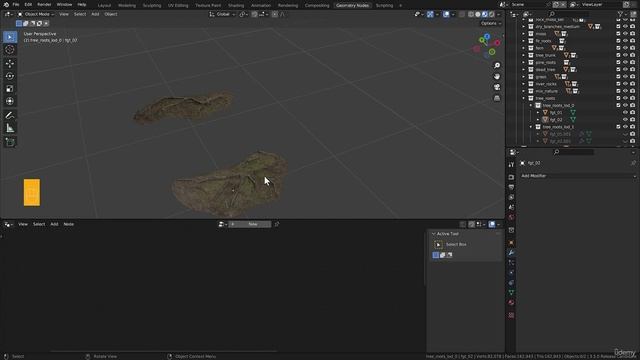640x360 pixels.
Task: Click New node tree button
Action: 250,224
